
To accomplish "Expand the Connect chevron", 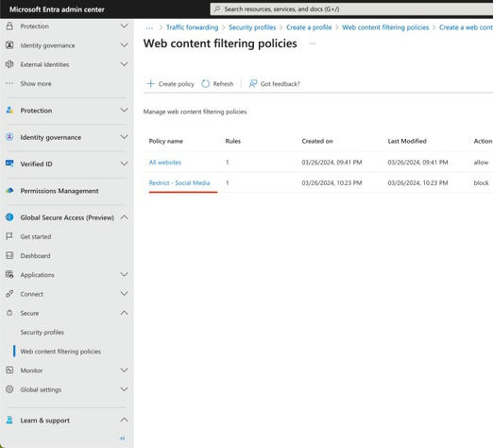I will 125,294.
